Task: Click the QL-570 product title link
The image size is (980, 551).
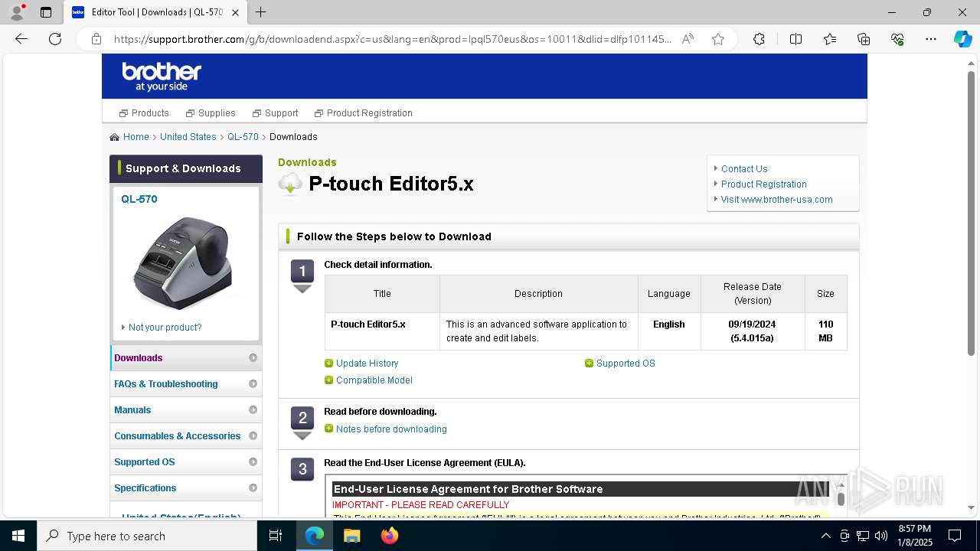Action: tap(139, 199)
